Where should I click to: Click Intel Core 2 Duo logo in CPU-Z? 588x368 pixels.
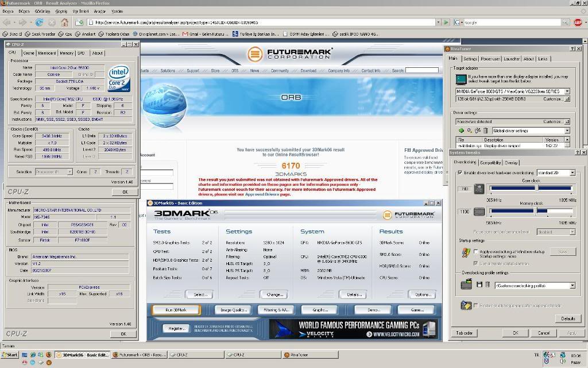[x=119, y=78]
